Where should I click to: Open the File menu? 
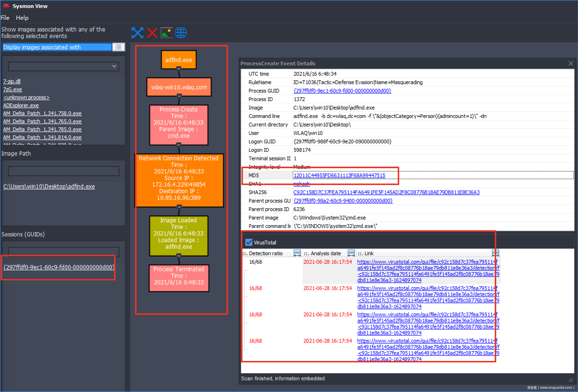[x=5, y=18]
